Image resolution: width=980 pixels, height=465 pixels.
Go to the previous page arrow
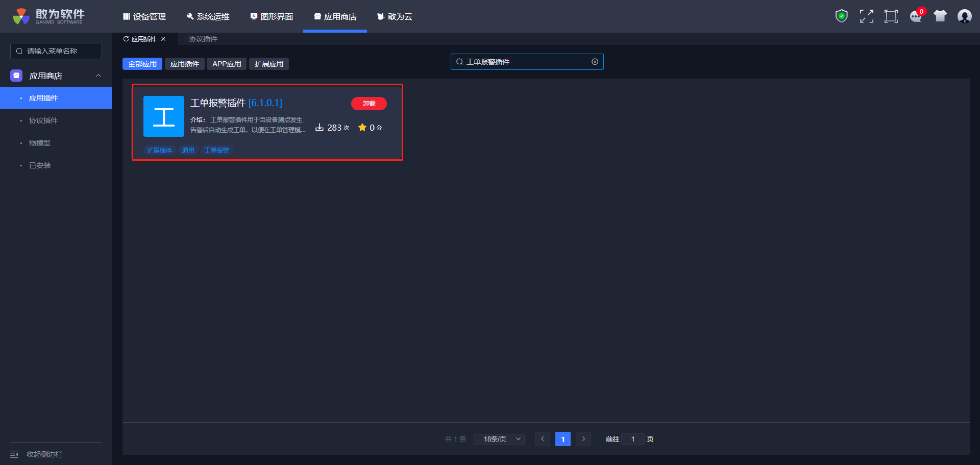coord(543,439)
